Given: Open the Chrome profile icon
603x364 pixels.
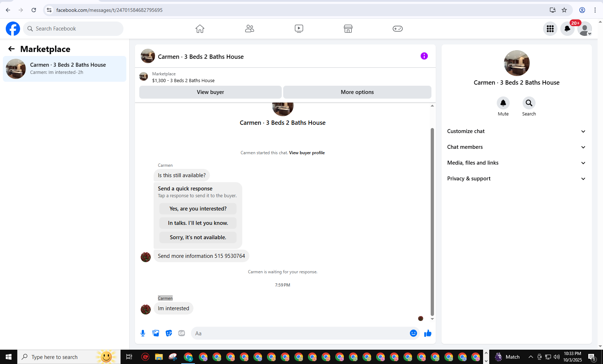Looking at the screenshot, I should pyautogui.click(x=582, y=10).
